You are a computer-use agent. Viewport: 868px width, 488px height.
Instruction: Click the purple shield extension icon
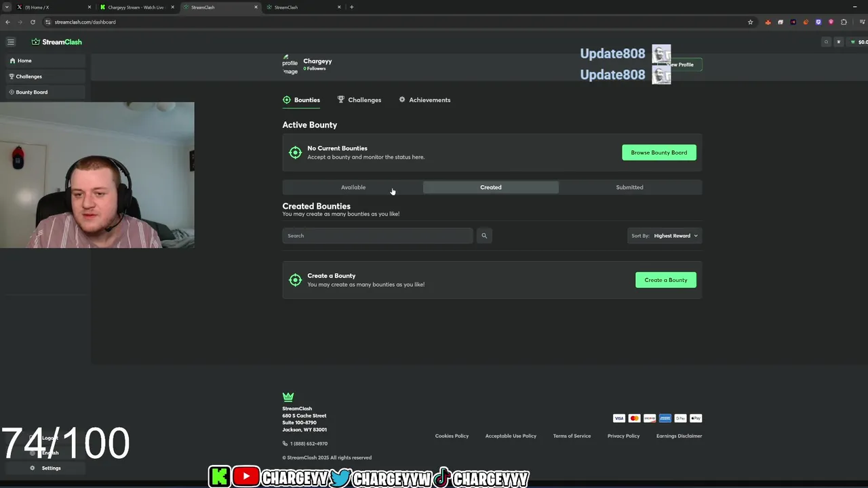coord(818,22)
